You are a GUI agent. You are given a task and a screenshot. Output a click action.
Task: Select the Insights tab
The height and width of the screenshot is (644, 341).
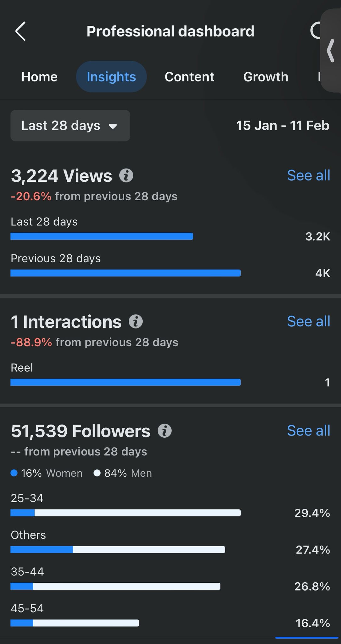[x=111, y=77]
